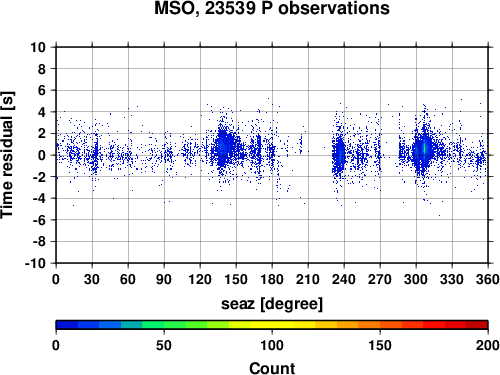Image resolution: width=500 pixels, height=375 pixels.
Task: Click the Time residual y-axis label
Action: 7,155
